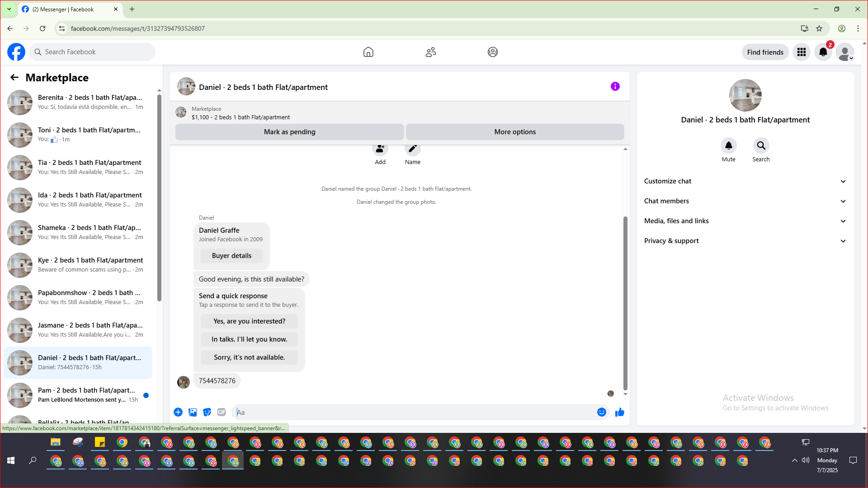Go to Facebook Home tab
The image size is (868, 488).
click(368, 52)
